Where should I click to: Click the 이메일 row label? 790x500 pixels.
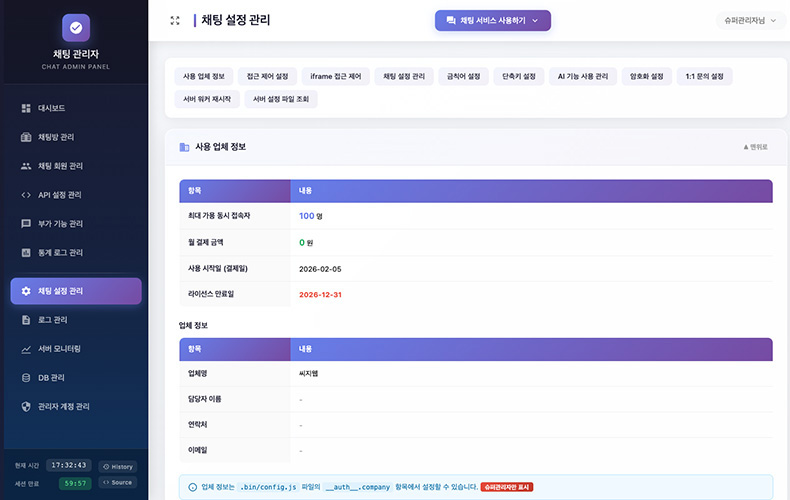[x=198, y=450]
